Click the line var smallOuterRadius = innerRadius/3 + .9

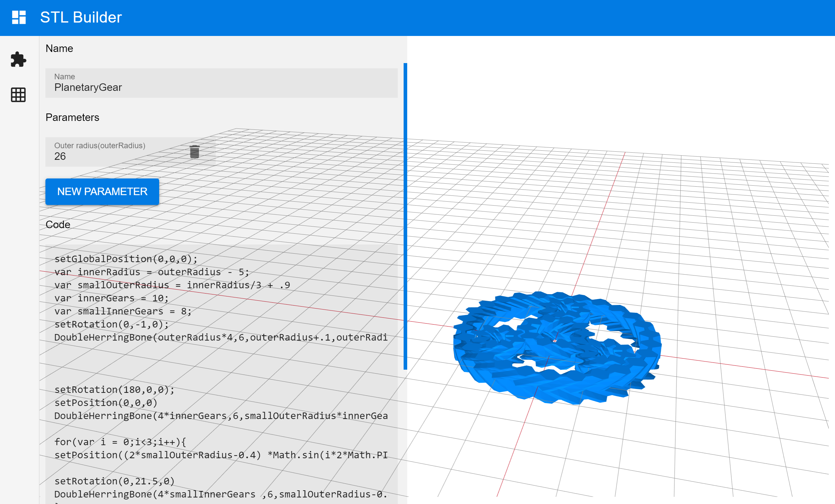pos(172,285)
